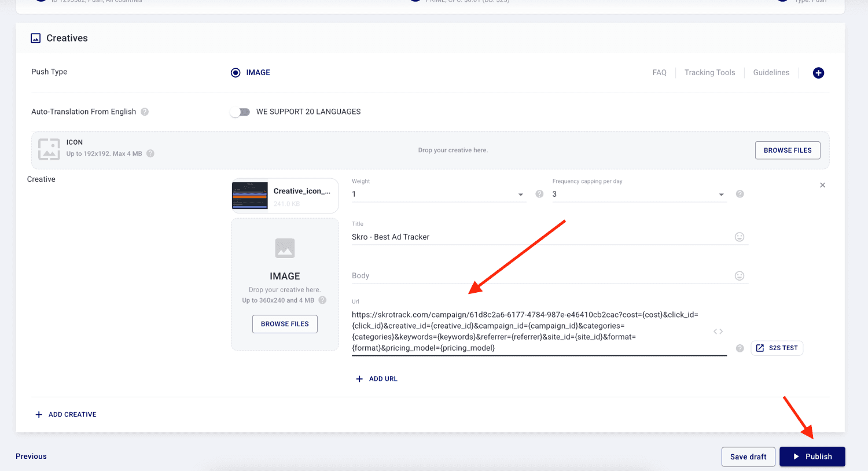Click ADD URL

377,379
